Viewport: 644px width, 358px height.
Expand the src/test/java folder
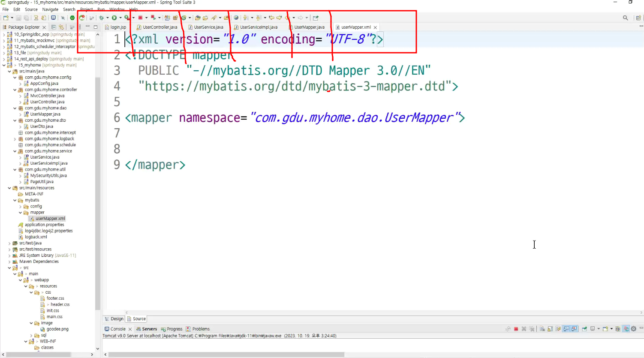[x=9, y=243]
